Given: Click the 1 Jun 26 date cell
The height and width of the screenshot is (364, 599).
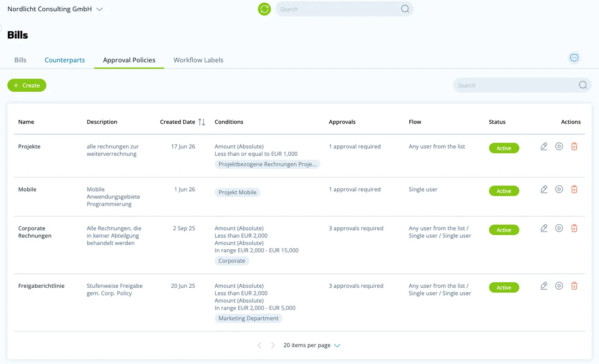Looking at the screenshot, I should [185, 189].
